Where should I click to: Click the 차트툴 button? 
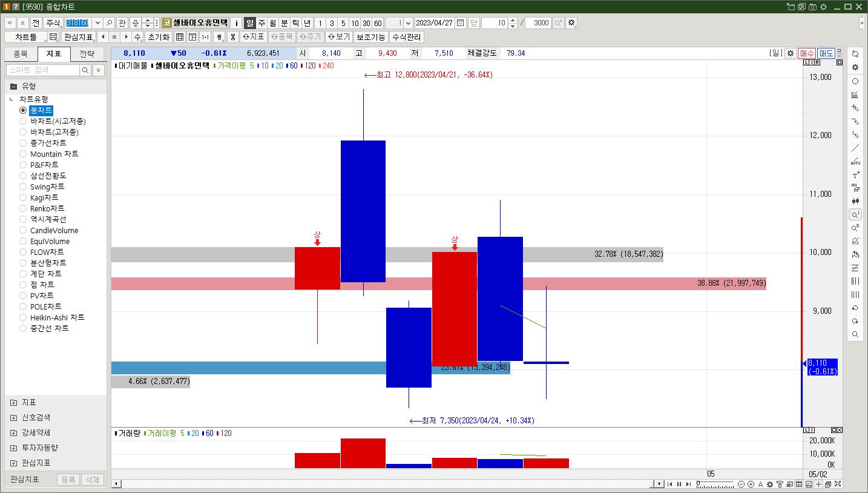coord(25,37)
